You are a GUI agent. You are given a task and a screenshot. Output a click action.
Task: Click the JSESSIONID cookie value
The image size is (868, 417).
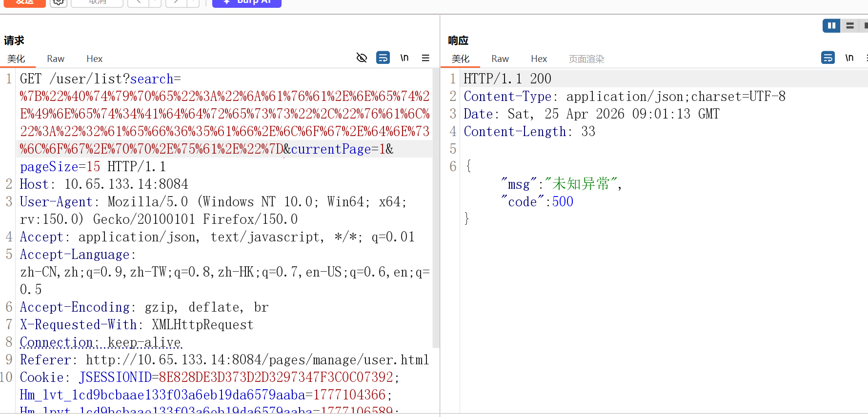[276, 377]
